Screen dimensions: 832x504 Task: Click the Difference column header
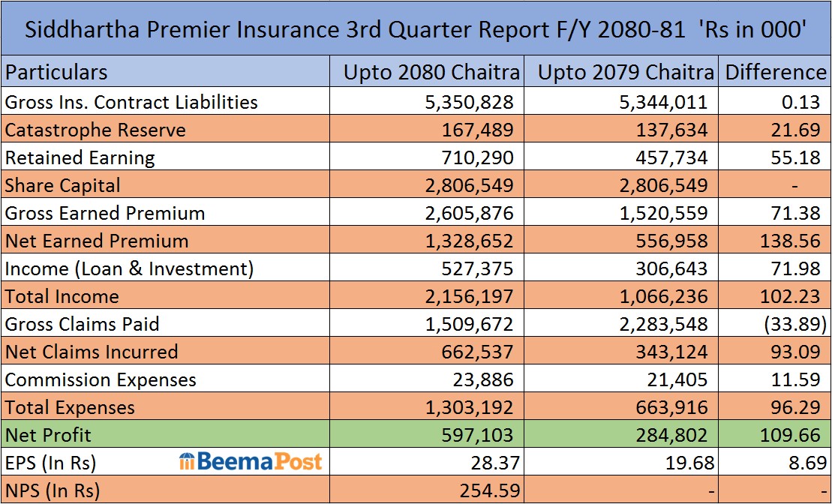(x=775, y=72)
